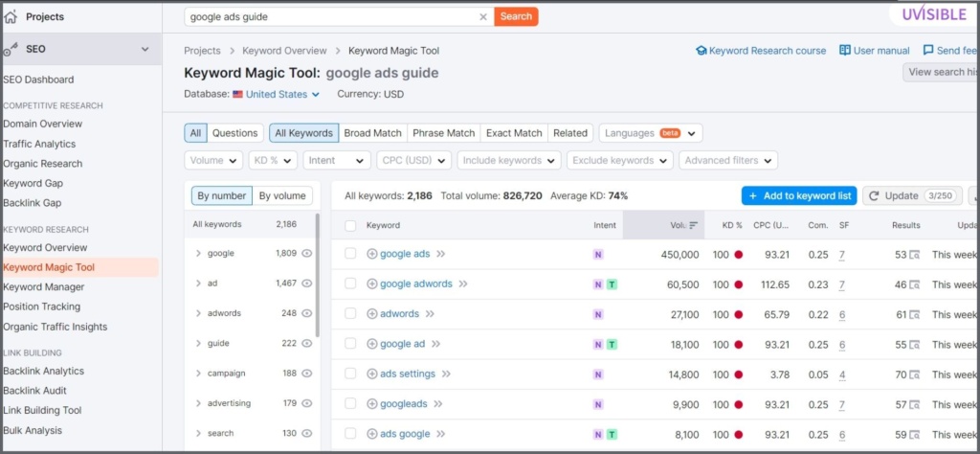Click Add to keyword list button
The height and width of the screenshot is (454, 980).
799,195
